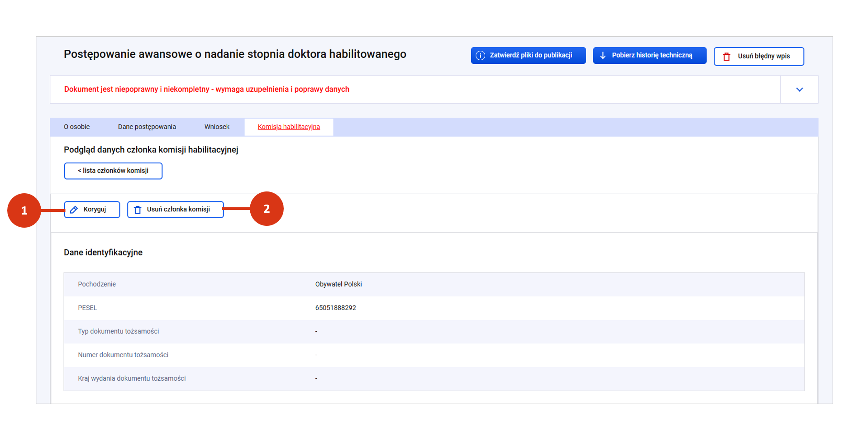
Task: Click the Dane identyfikacyjne section heading
Action: tap(103, 253)
